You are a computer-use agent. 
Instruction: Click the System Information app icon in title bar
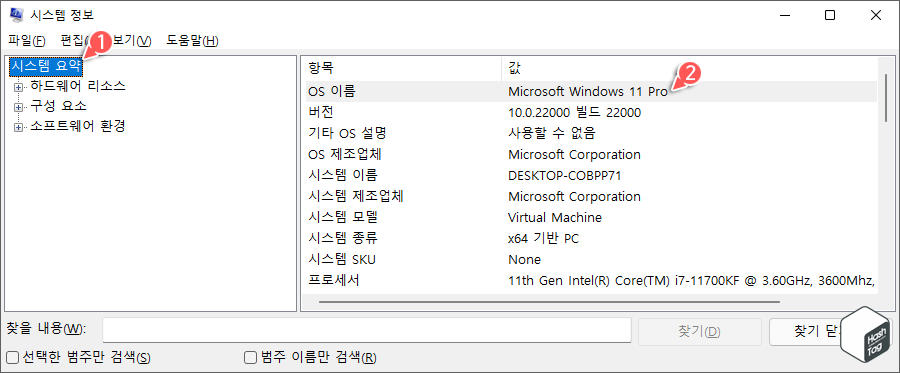[x=17, y=15]
